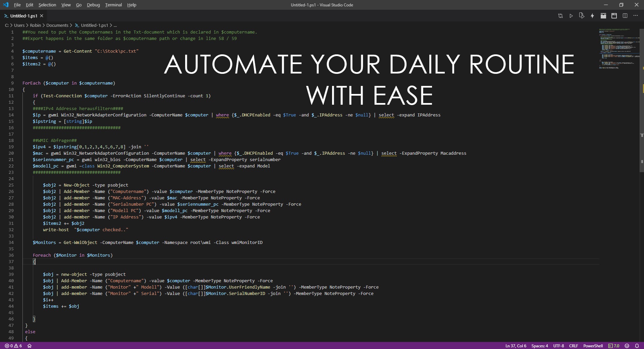Click 'wmiMonitorID' on line 34
This screenshot has height=349, width=644.
click(247, 242)
